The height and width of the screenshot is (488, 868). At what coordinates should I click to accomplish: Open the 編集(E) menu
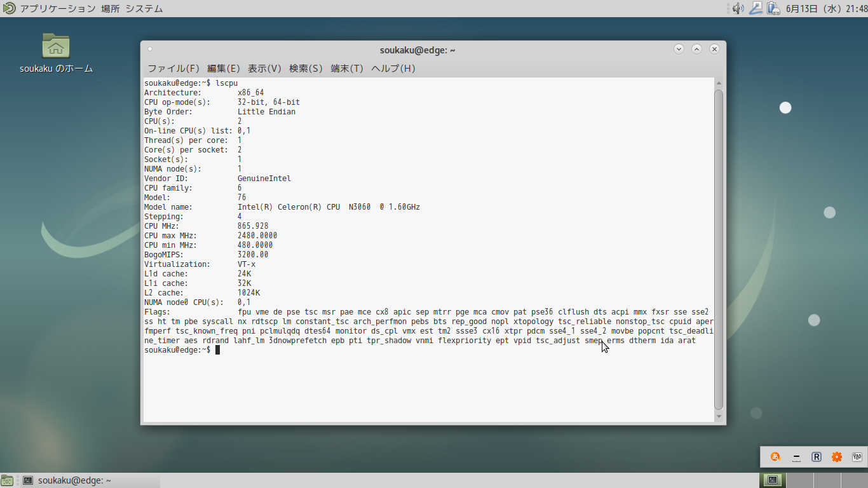[x=224, y=68]
